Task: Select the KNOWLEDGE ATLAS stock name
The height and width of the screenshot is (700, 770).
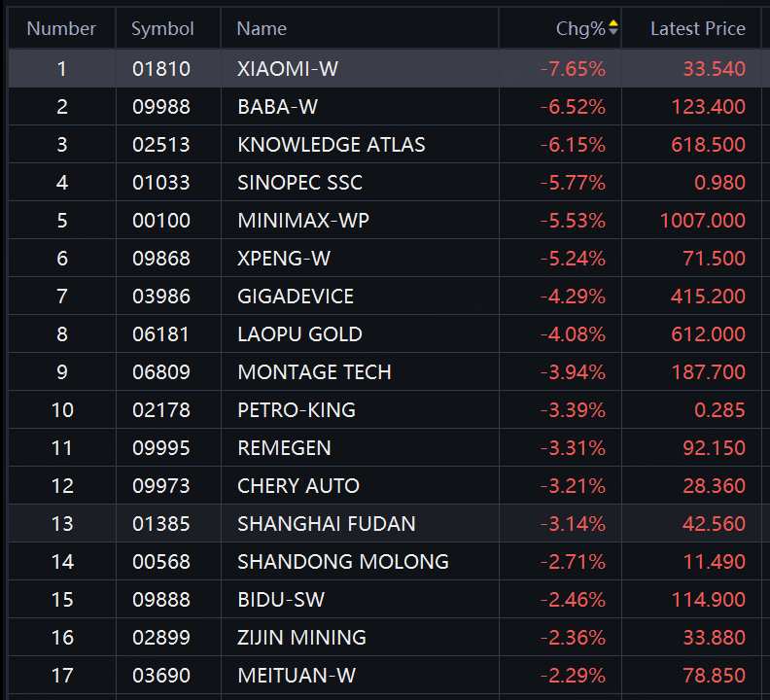Action: click(331, 145)
